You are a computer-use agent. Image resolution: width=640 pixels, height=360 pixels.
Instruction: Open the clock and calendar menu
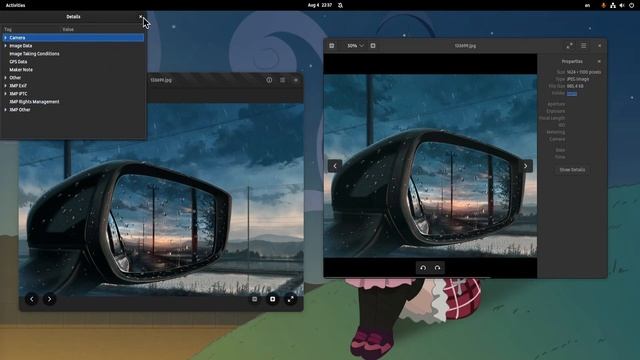click(320, 5)
